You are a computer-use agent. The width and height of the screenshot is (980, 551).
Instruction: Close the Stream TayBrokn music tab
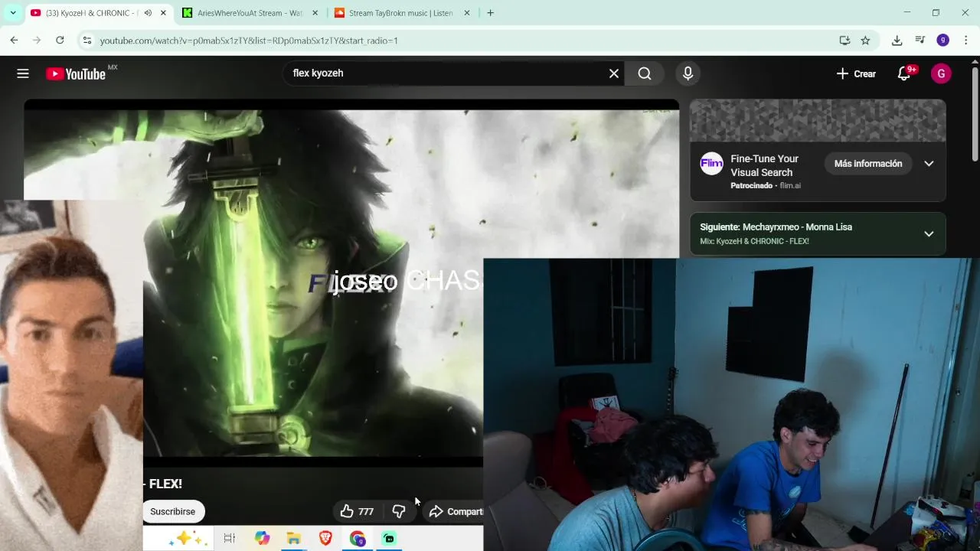[x=466, y=13]
